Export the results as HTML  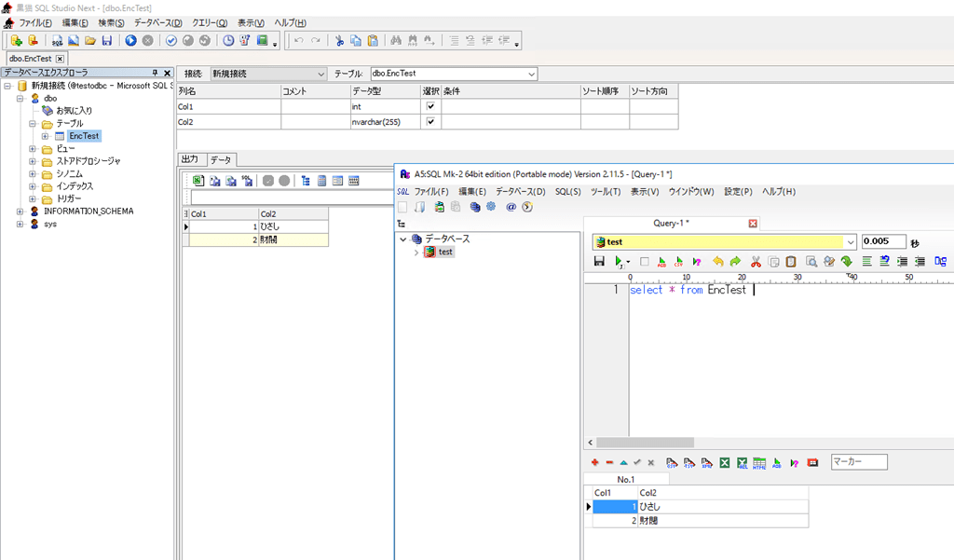point(761,463)
